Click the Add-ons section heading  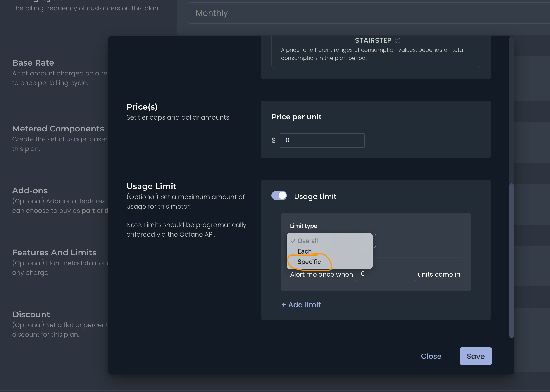pyautogui.click(x=30, y=191)
